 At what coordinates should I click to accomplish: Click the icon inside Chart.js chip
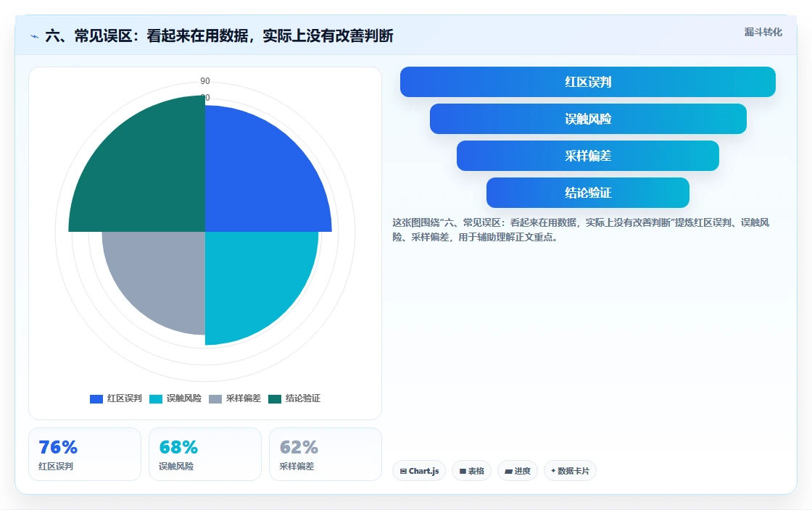(x=403, y=471)
